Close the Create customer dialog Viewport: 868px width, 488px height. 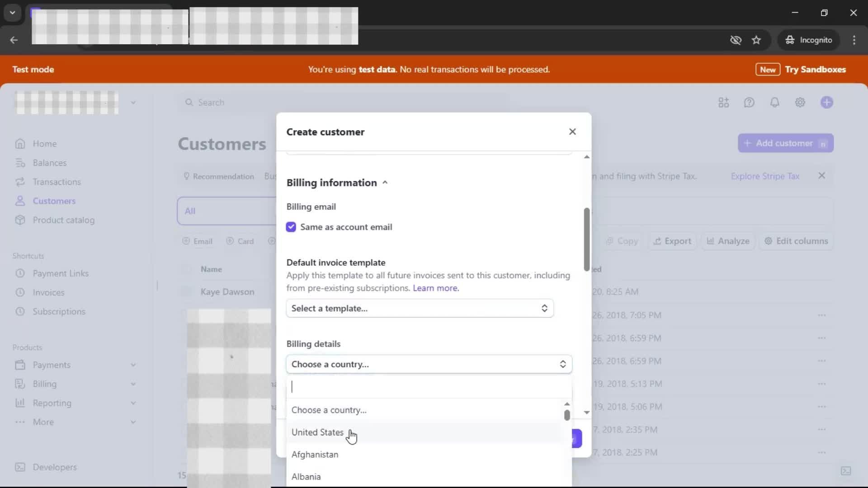[572, 131]
